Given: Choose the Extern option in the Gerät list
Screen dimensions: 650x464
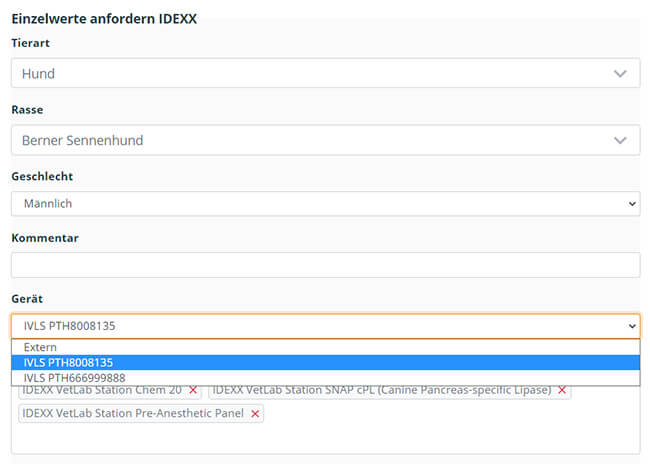Looking at the screenshot, I should click(x=325, y=347).
